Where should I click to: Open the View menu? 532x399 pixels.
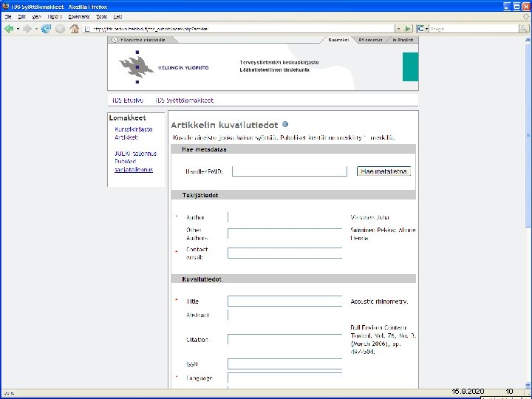point(37,16)
